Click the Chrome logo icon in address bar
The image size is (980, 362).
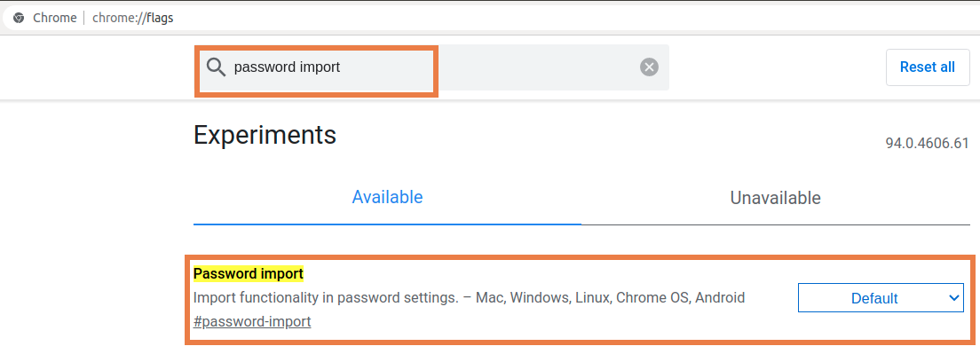tap(19, 18)
